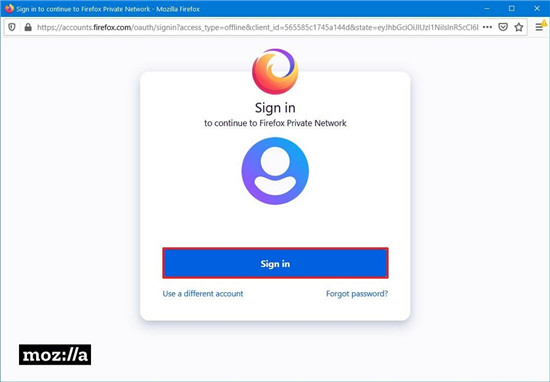Screen dimensions: 550x382
Task: Open the page actions ellipsis menu
Action: click(487, 27)
